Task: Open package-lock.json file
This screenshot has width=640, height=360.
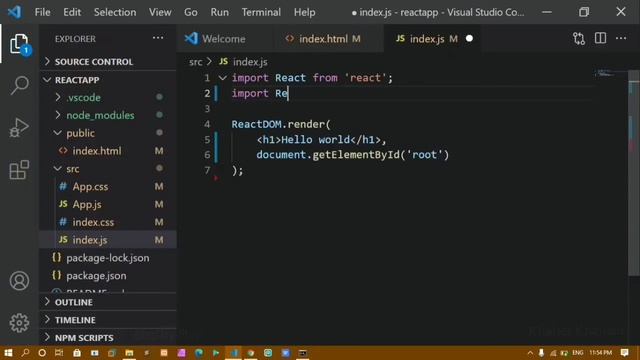Action: 108,258
